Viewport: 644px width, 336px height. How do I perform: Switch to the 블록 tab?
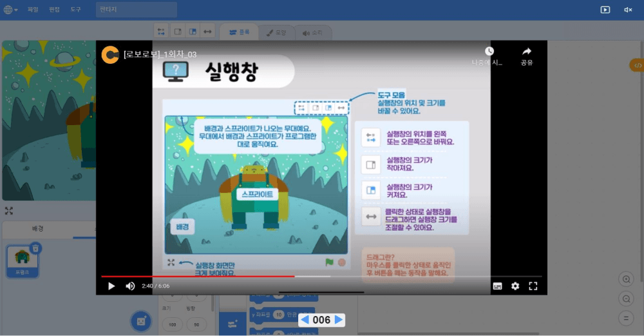click(x=239, y=32)
